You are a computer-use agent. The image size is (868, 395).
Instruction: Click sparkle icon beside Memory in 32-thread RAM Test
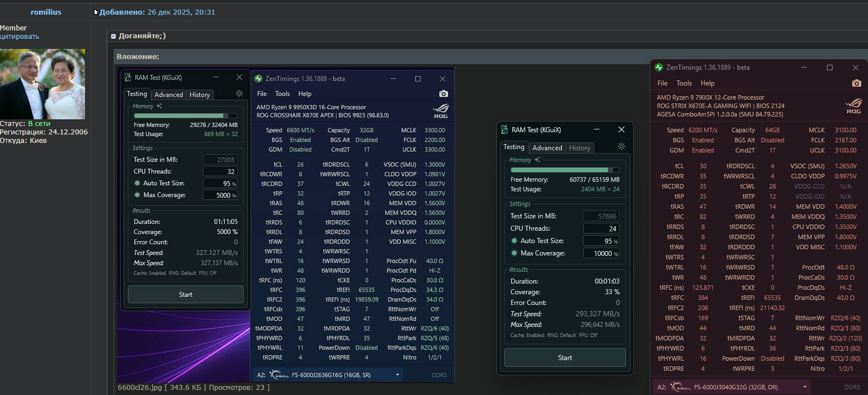(x=159, y=106)
